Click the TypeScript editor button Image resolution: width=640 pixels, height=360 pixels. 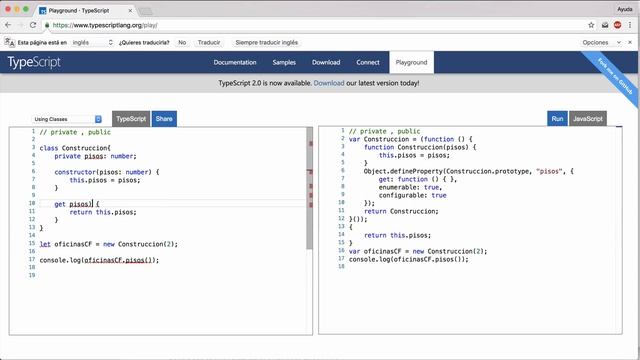tap(131, 119)
